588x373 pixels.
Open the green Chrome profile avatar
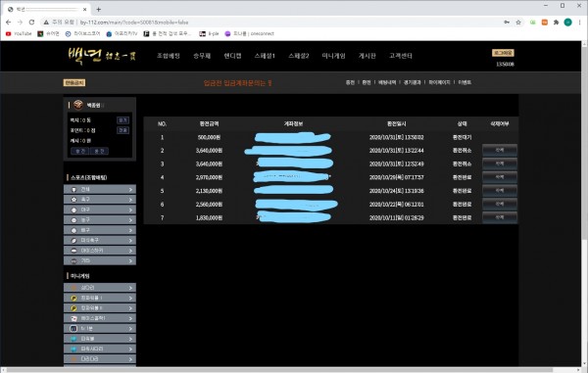(567, 23)
